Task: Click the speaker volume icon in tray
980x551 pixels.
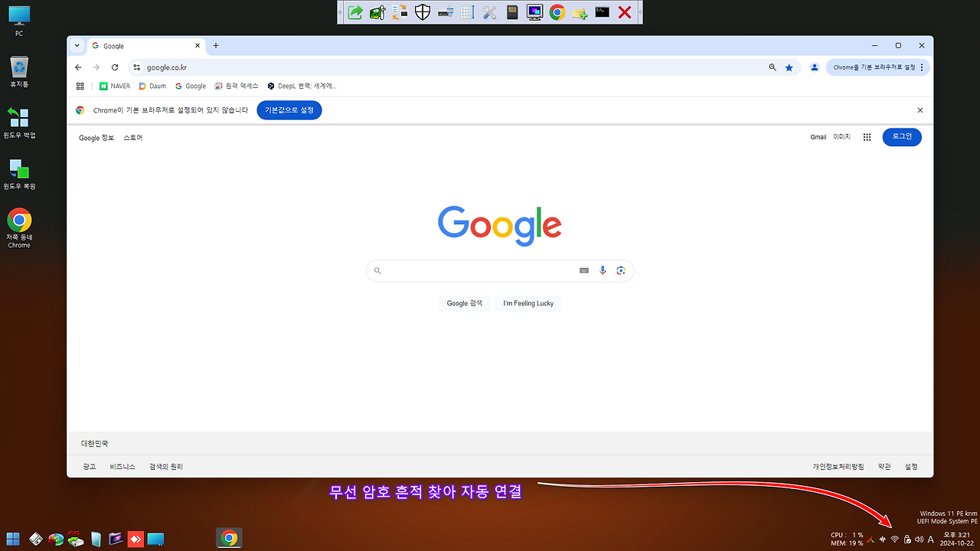Action: click(x=919, y=539)
